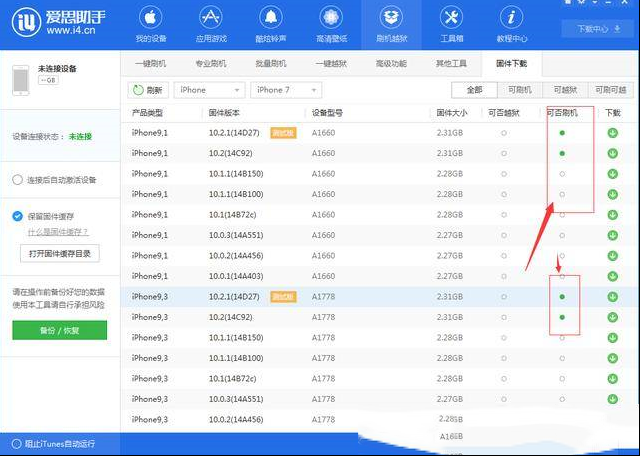Click the 刷新 refresh button

[148, 90]
